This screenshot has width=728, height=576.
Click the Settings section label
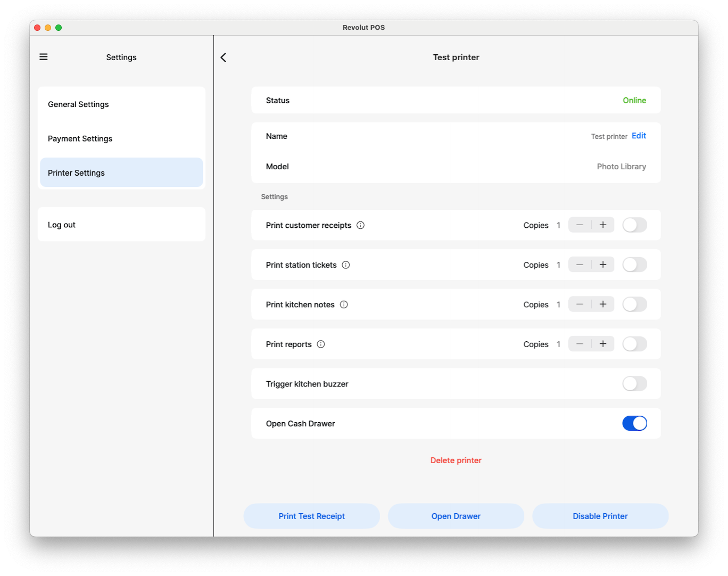point(274,197)
